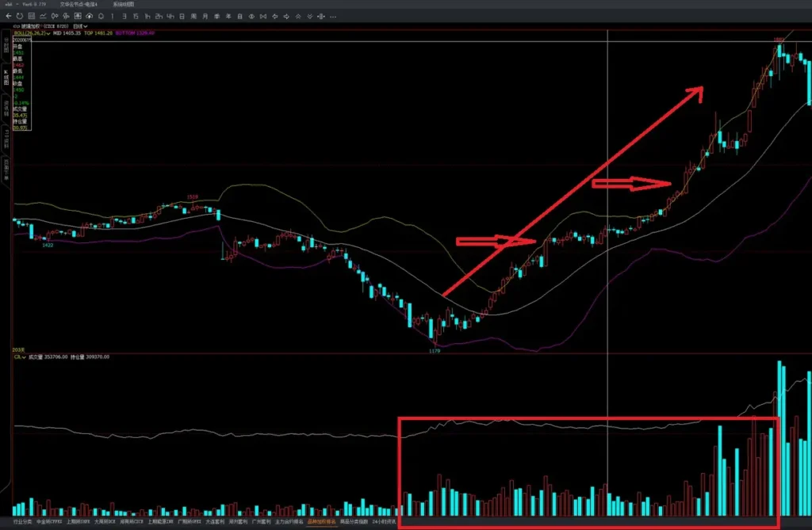This screenshot has width=812, height=530.
Task: Switch to the 画图下单 side tab
Action: click(x=6, y=170)
